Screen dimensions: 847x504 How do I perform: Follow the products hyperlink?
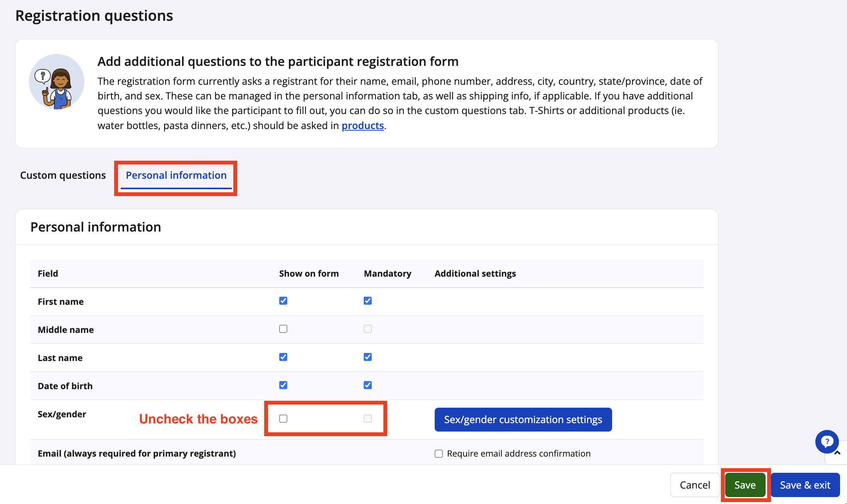click(x=363, y=126)
